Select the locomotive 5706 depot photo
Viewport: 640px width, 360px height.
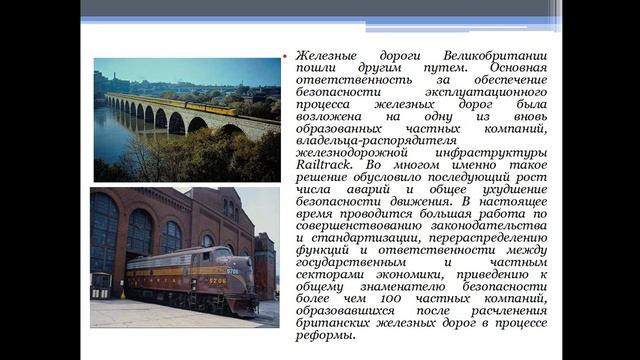[x=185, y=258]
